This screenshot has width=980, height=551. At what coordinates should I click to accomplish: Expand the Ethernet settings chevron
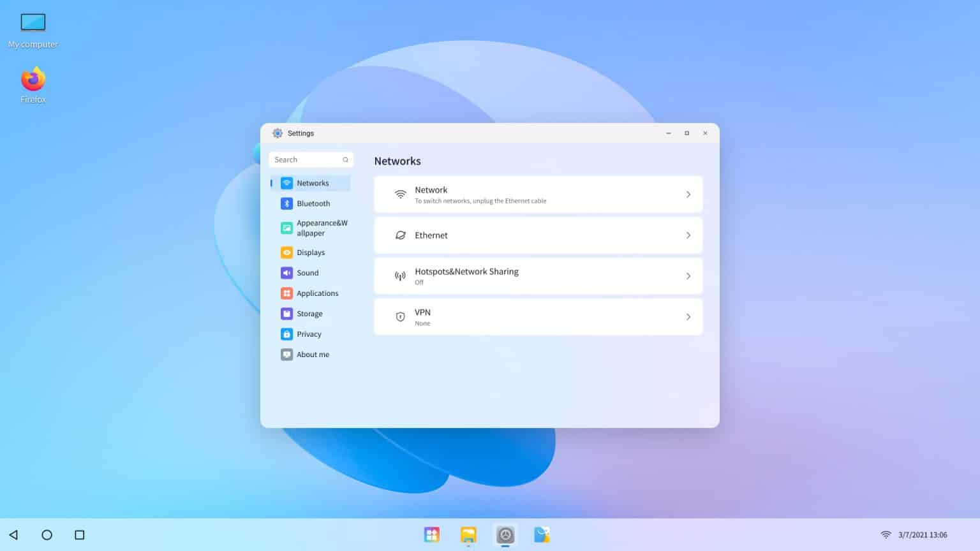[x=688, y=235]
